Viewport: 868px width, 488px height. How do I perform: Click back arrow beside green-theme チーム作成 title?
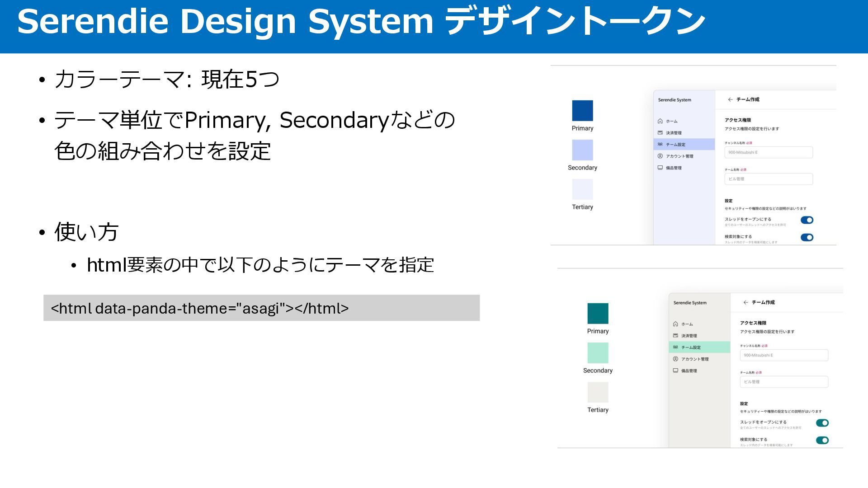(745, 302)
